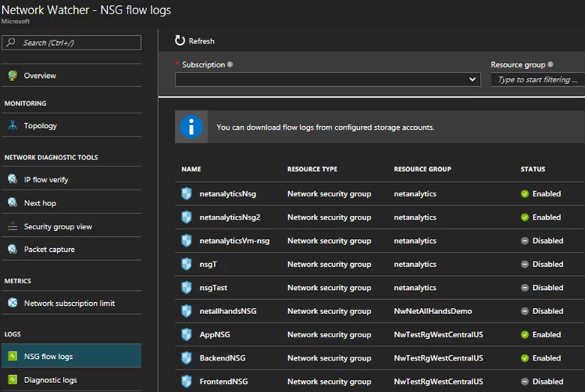Viewport: 585px width, 392px height.
Task: Sort by RESOURCE TYPE column header
Action: [x=312, y=169]
